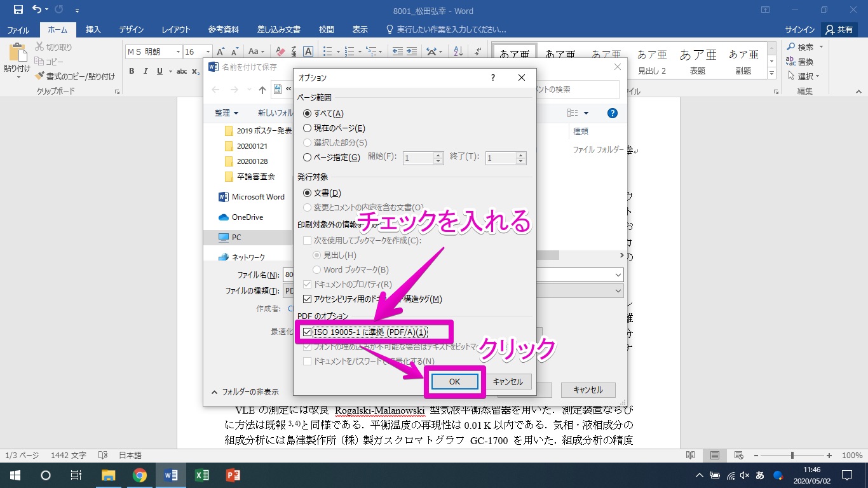The width and height of the screenshot is (868, 488).
Task: Open PowerPoint from the taskbar
Action: point(233,475)
